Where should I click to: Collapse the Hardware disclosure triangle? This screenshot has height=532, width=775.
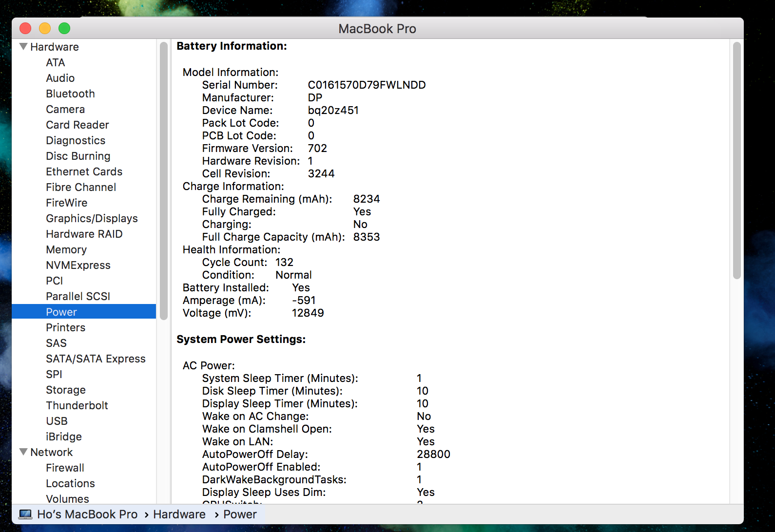23,47
